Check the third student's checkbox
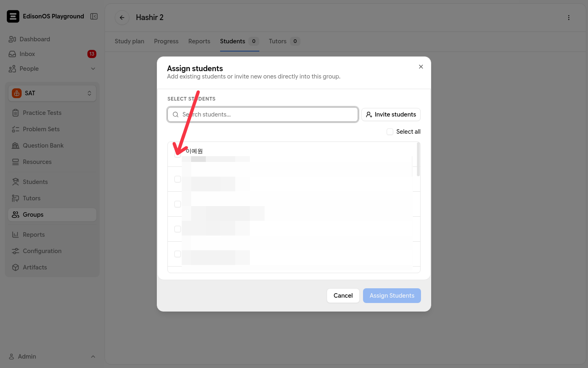Screen dimensions: 588x368 (178, 204)
